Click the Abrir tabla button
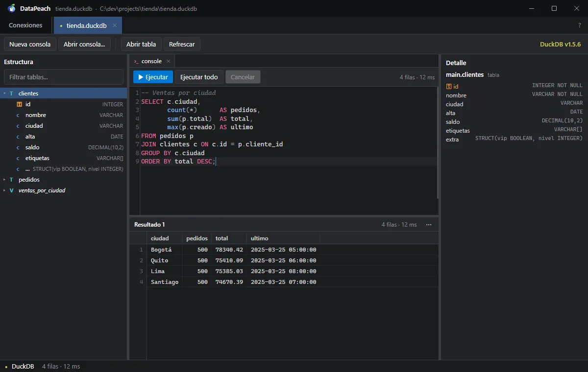 [x=141, y=44]
